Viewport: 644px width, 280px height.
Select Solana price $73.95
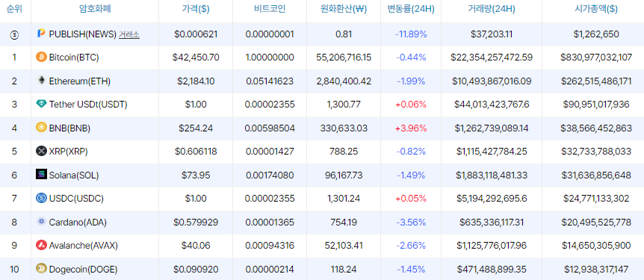pyautogui.click(x=196, y=175)
